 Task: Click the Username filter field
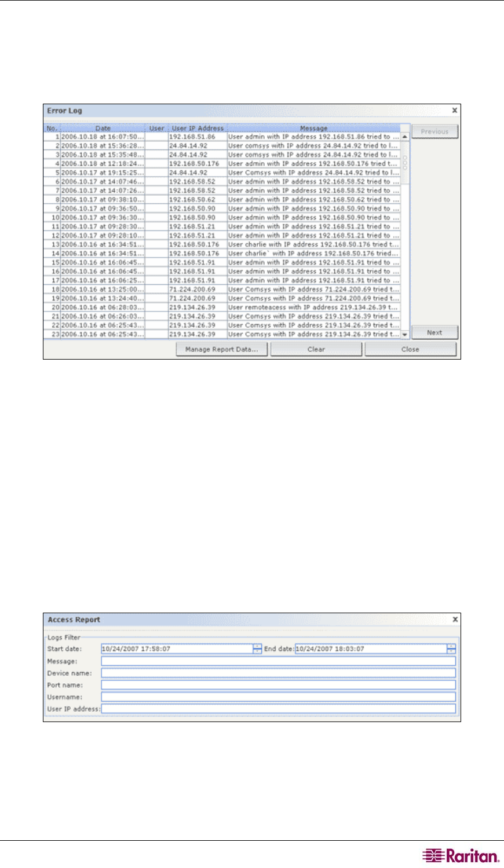(x=278, y=697)
